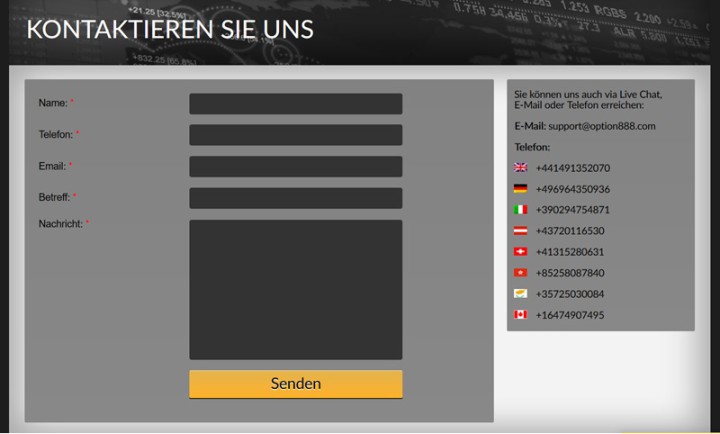Focus the Telefon input field
Screen dimensions: 720x434
(x=296, y=135)
